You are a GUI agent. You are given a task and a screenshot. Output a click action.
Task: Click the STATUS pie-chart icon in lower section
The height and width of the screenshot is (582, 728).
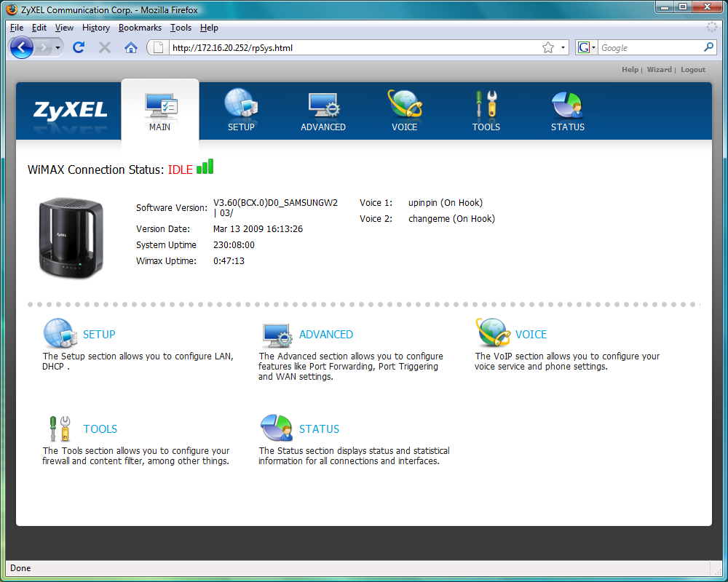[x=277, y=428]
